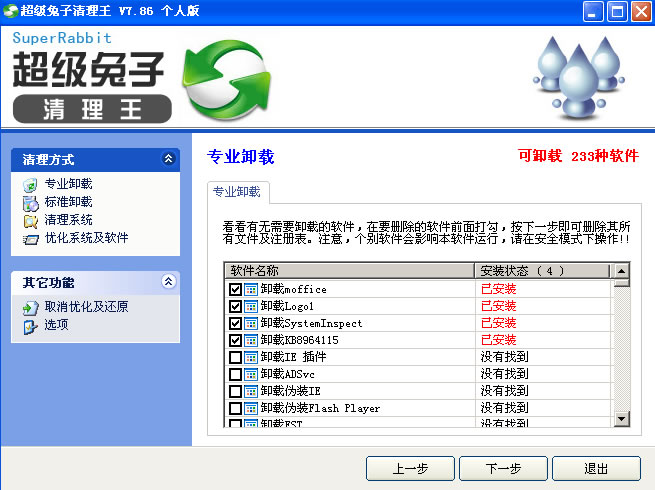
Task: Click the green SuperRabbit refresh logo
Action: click(x=227, y=80)
